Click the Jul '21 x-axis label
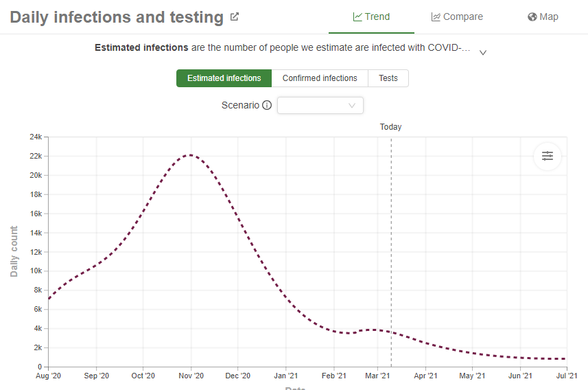This screenshot has width=588, height=390. (x=566, y=376)
